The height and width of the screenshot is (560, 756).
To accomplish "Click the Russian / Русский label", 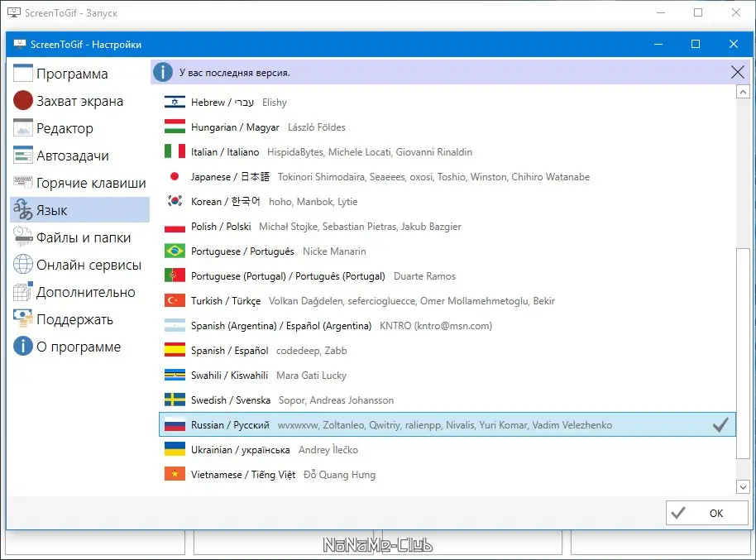I will point(230,425).
